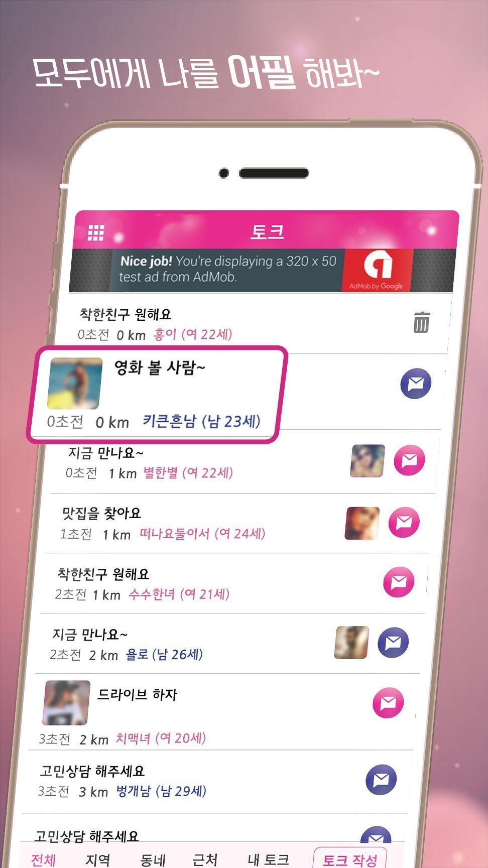View 별한별 profile photo thumbnail
488x868 pixels.
[368, 460]
